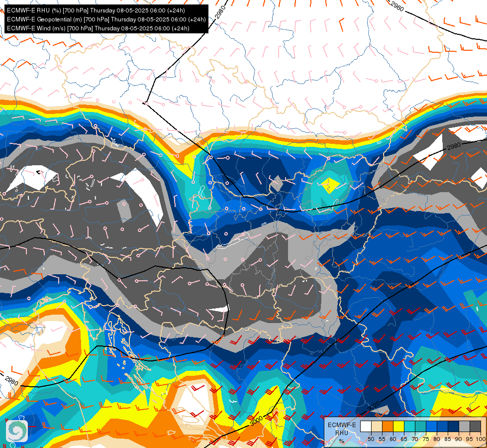Select the white below-50% legend swatch
The width and height of the screenshot is (487, 448).
tap(366, 426)
